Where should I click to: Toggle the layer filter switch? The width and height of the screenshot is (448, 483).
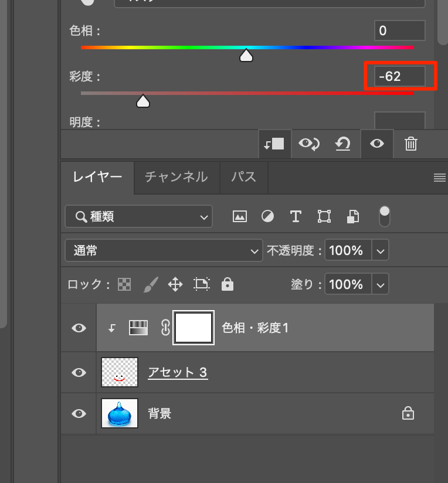pyautogui.click(x=385, y=216)
